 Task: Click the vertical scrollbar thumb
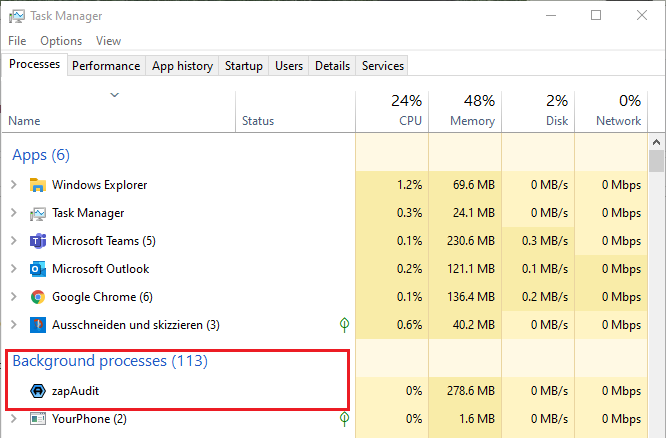pos(656,161)
